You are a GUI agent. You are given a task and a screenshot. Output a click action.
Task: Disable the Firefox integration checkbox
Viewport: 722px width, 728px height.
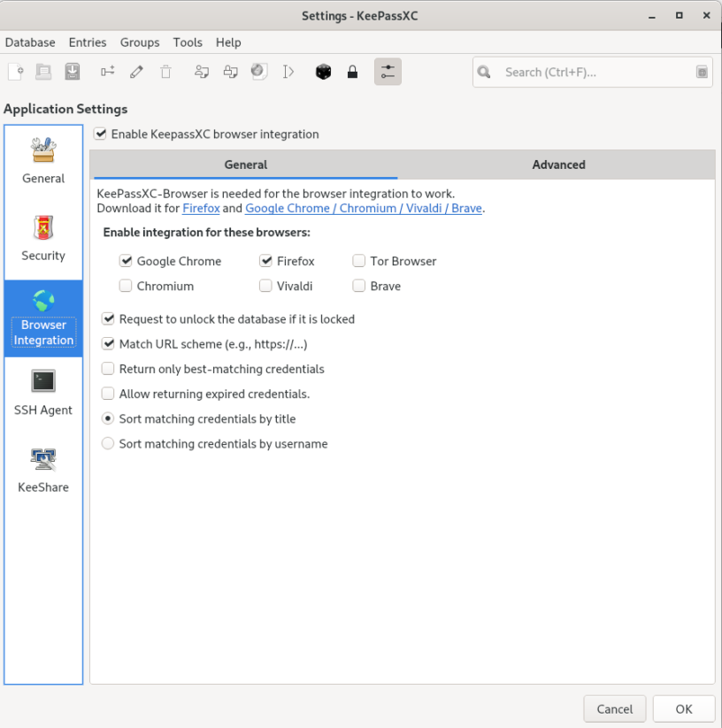265,261
